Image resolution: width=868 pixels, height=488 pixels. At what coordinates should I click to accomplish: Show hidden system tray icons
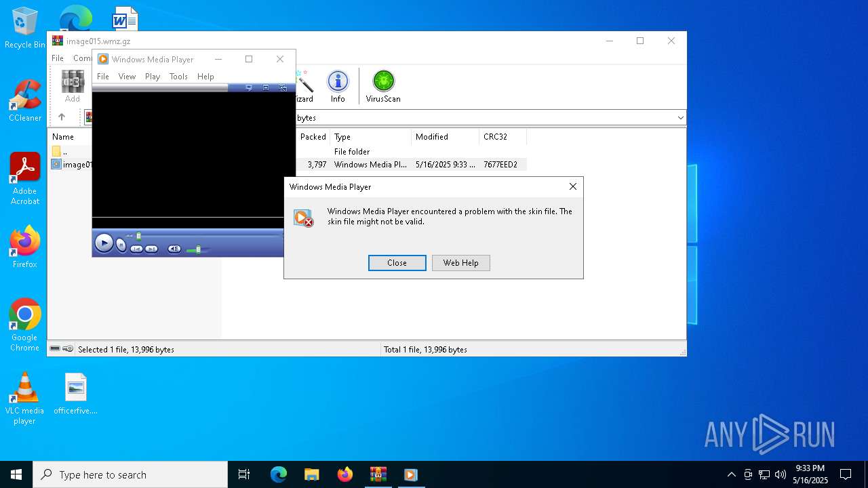[x=731, y=474]
